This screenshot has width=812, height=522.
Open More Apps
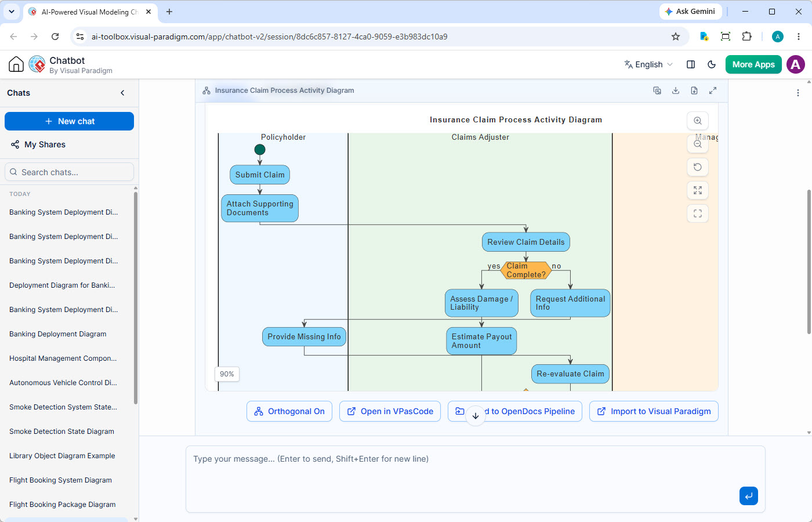coord(753,64)
